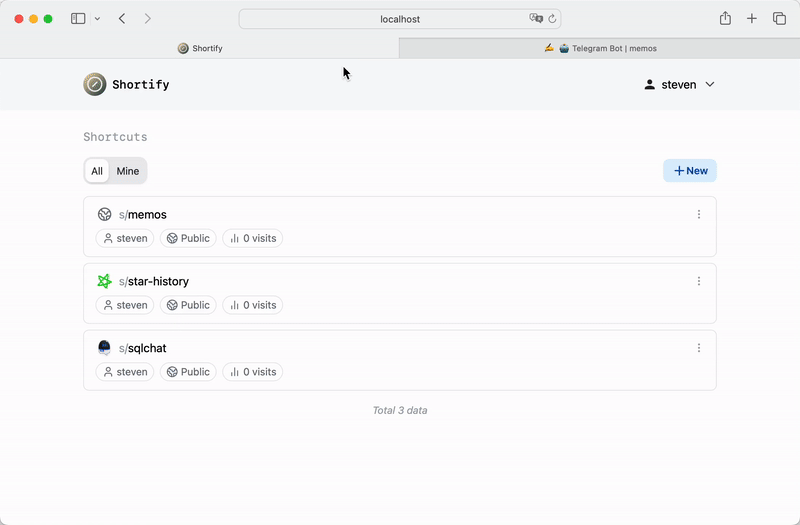Screen dimensions: 800x525
Task: Click the Shortify logo icon
Action: (95, 85)
